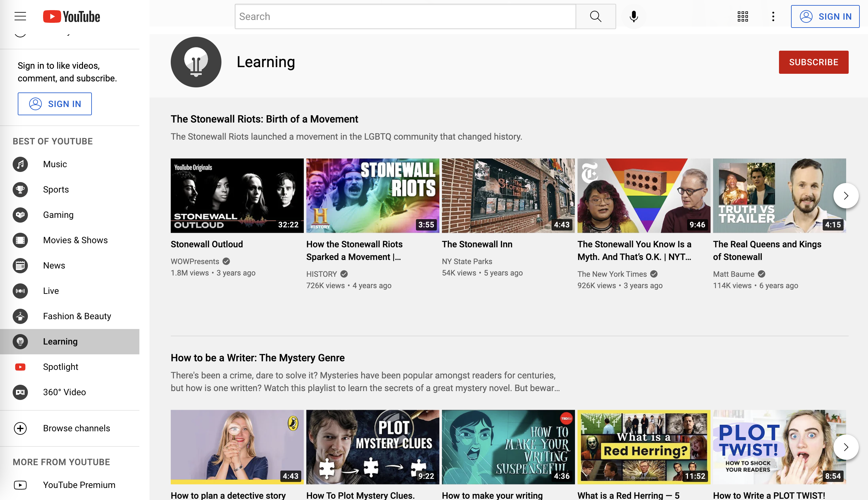The width and height of the screenshot is (868, 500).
Task: Click the verified badge beside HISTORY
Action: (x=344, y=274)
